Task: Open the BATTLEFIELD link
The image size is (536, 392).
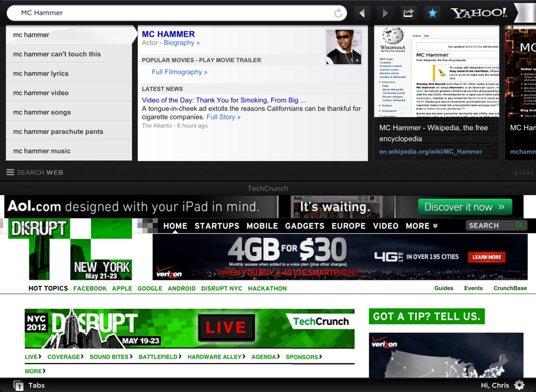Action: (160, 357)
